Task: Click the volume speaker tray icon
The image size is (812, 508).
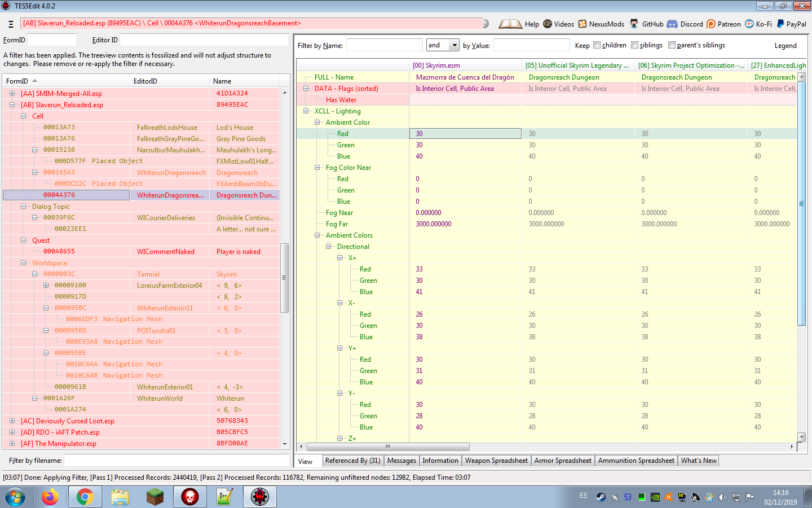Action: [722, 497]
